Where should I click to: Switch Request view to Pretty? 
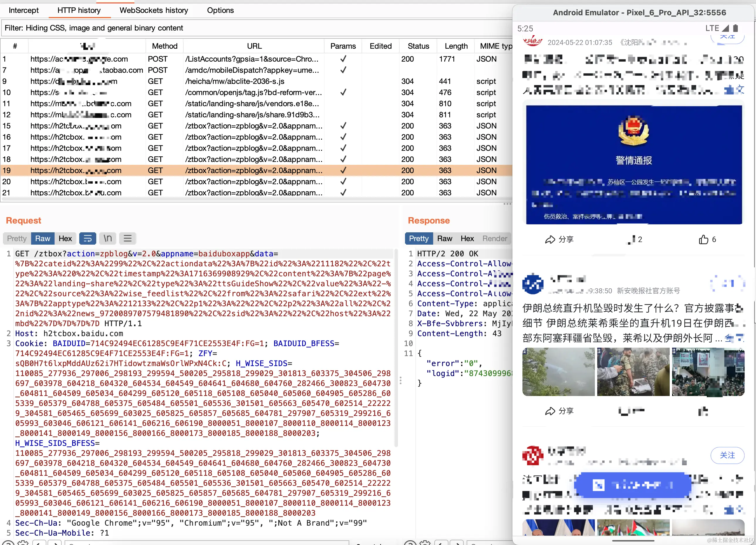click(17, 238)
